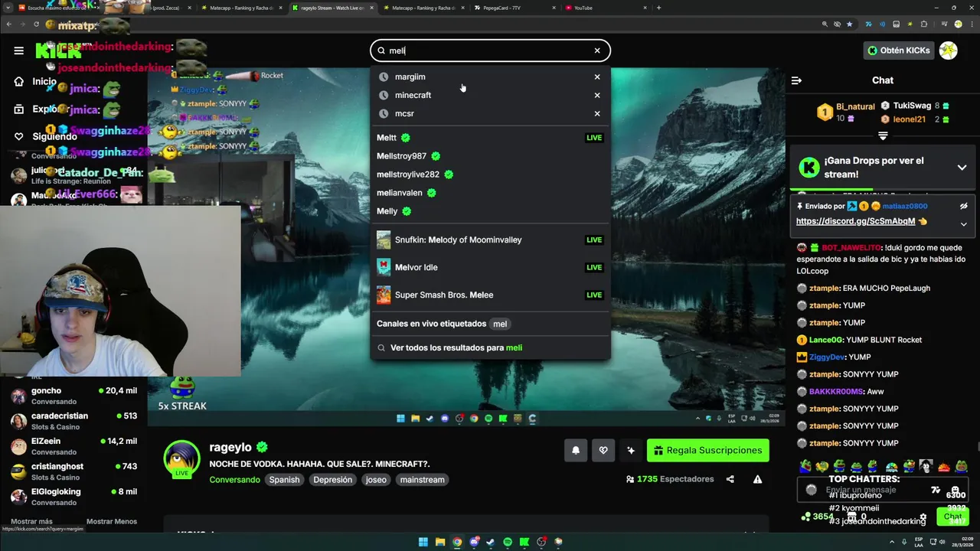Image resolution: width=980 pixels, height=551 pixels.
Task: Click the Depresión tag
Action: 333,480
